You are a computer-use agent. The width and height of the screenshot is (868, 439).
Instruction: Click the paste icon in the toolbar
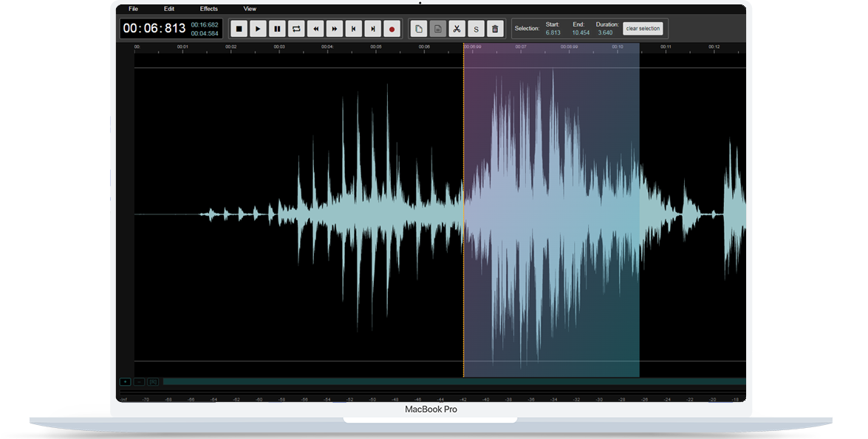(x=438, y=30)
